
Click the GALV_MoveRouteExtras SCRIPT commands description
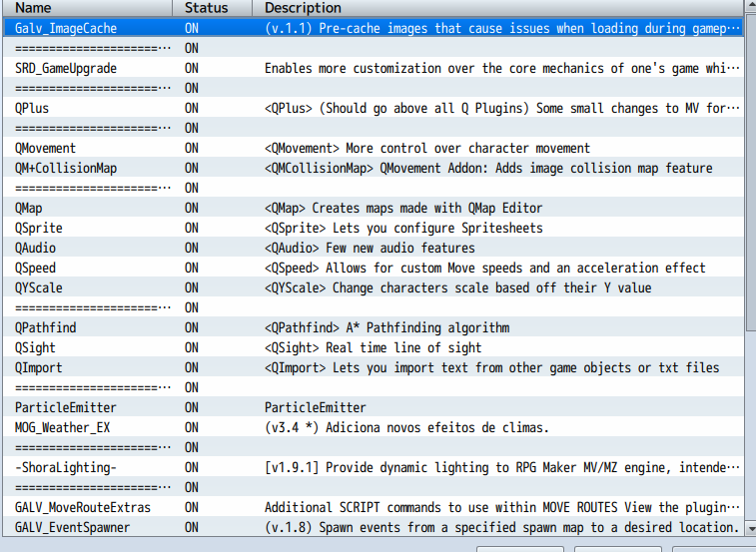click(x=502, y=508)
